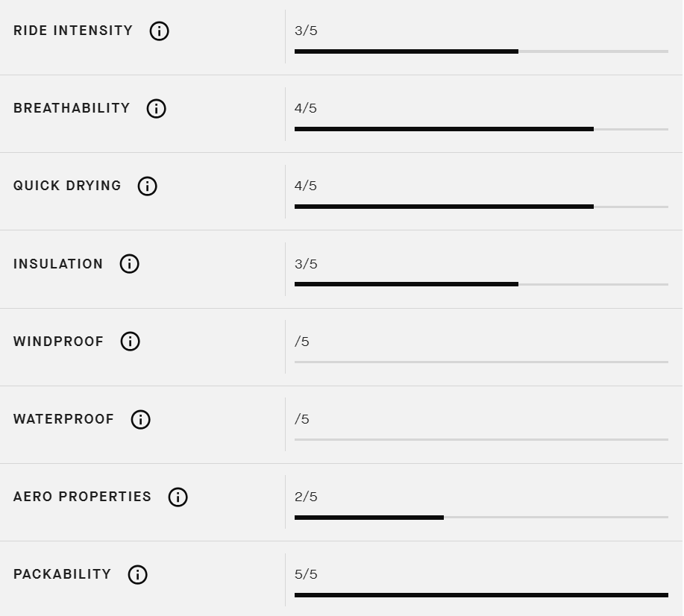
Task: Click the BREATHABILITY label text
Action: (72, 108)
